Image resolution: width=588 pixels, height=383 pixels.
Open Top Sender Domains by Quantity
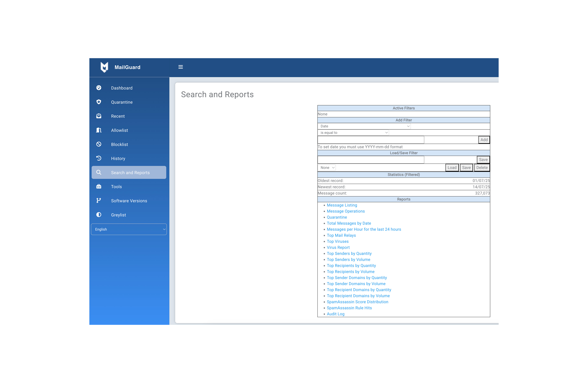pos(357,278)
